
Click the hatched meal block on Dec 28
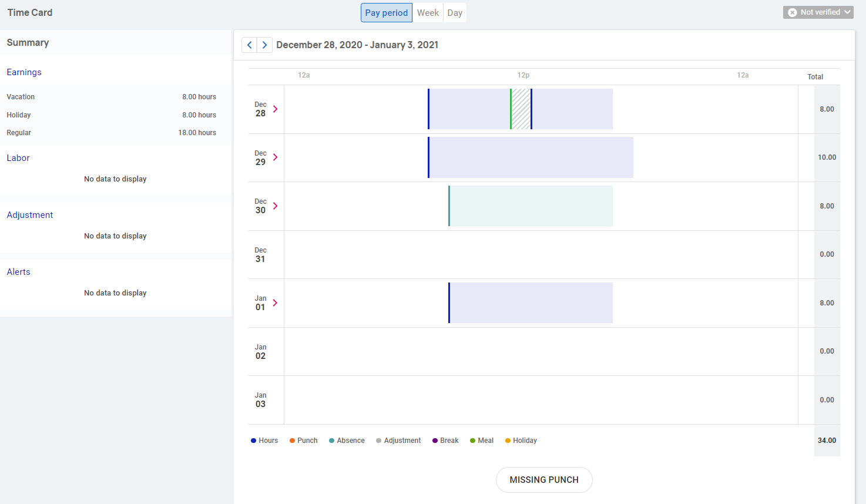coord(521,109)
